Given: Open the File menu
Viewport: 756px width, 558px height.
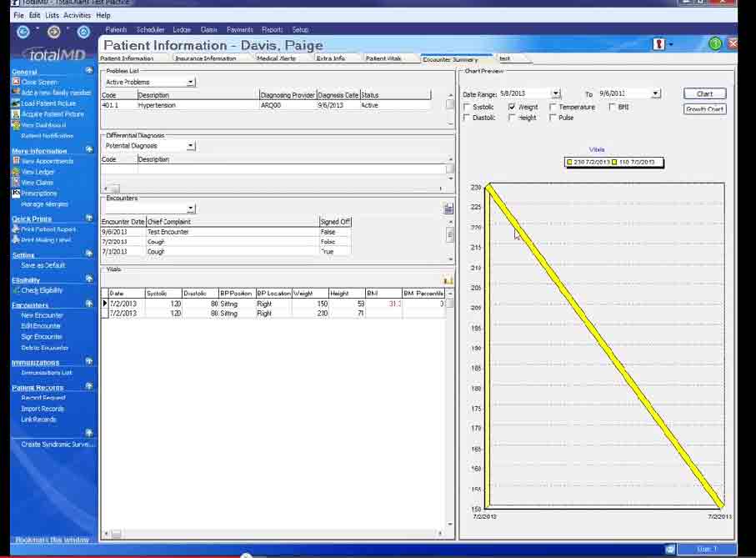Looking at the screenshot, I should tap(18, 16).
